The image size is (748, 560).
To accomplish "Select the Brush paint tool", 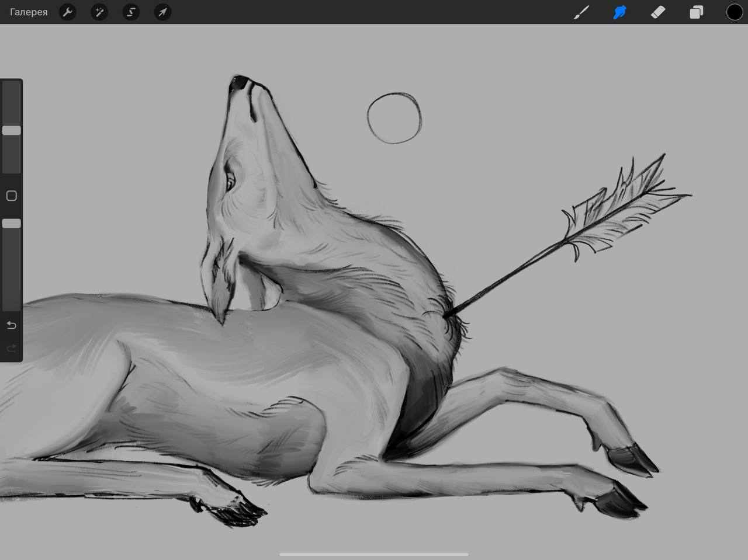I will pyautogui.click(x=581, y=12).
